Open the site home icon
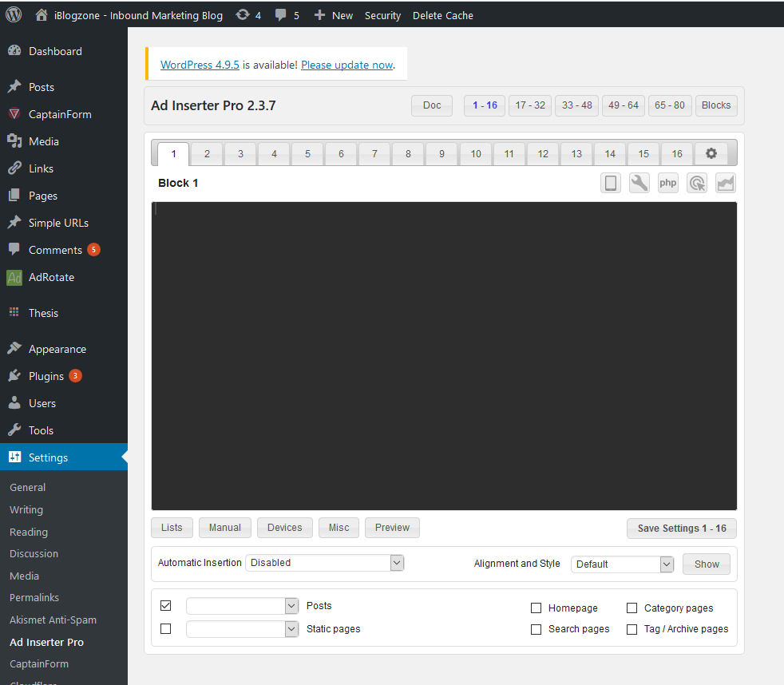Viewport: 784px width, 685px height. [42, 15]
